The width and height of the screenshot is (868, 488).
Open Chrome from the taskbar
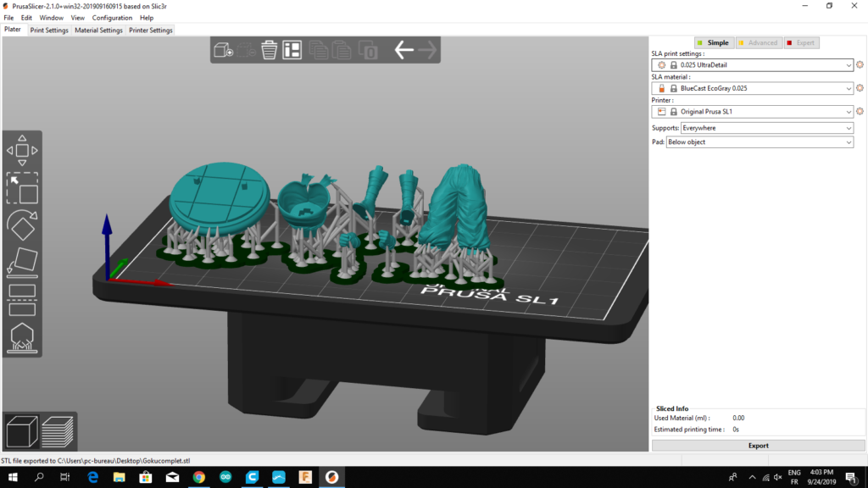pyautogui.click(x=198, y=477)
